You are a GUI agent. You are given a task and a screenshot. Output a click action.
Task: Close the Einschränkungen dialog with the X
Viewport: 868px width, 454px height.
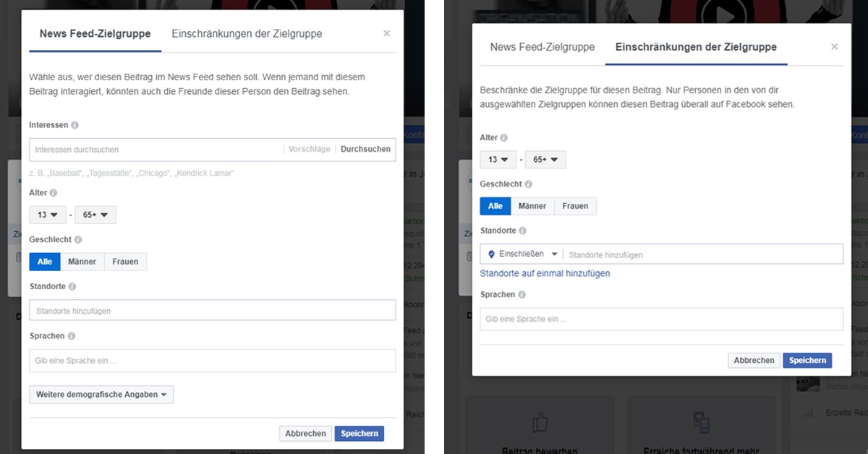tap(834, 46)
